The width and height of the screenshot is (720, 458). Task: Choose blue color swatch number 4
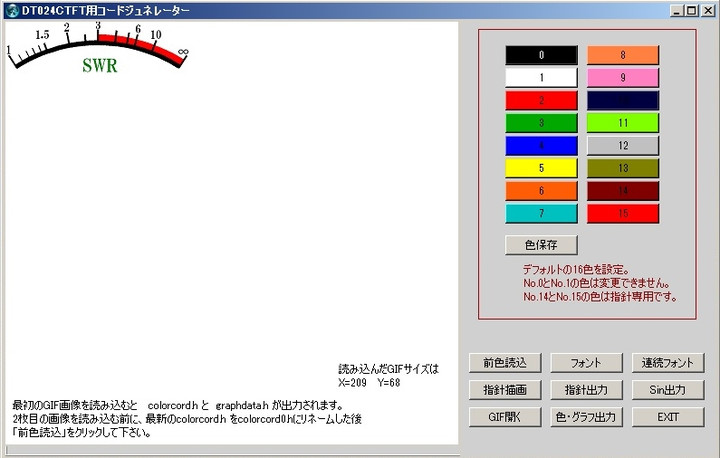pos(541,146)
